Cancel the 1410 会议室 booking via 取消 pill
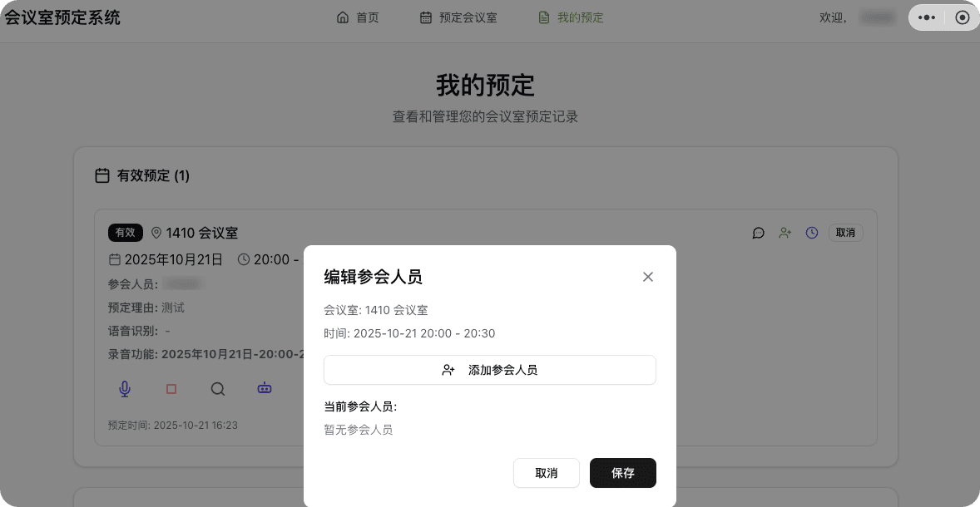Image resolution: width=980 pixels, height=507 pixels. click(845, 232)
